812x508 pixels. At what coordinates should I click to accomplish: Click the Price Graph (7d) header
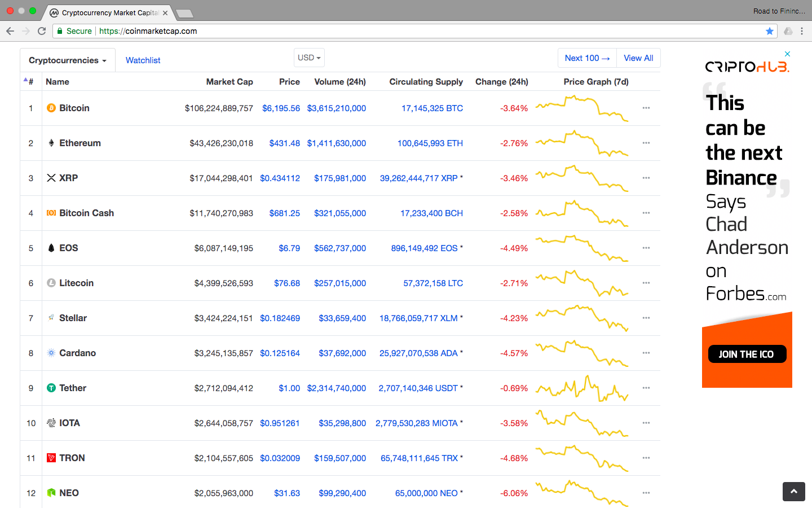click(596, 82)
